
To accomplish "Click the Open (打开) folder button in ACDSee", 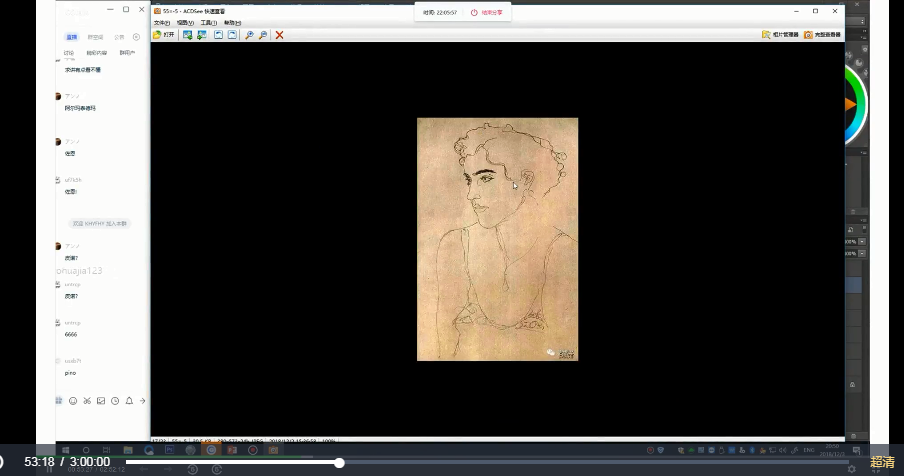I will pyautogui.click(x=164, y=35).
